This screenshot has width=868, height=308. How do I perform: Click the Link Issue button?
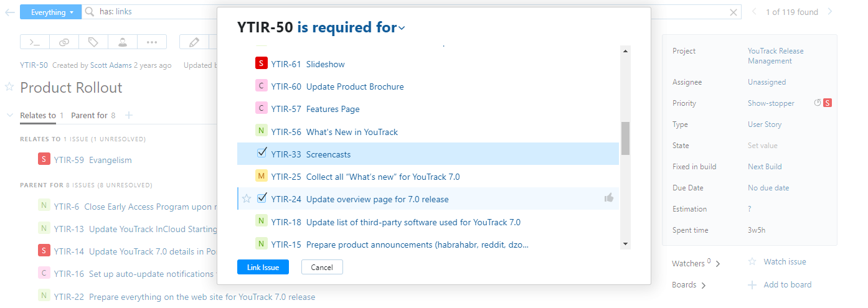pos(263,267)
